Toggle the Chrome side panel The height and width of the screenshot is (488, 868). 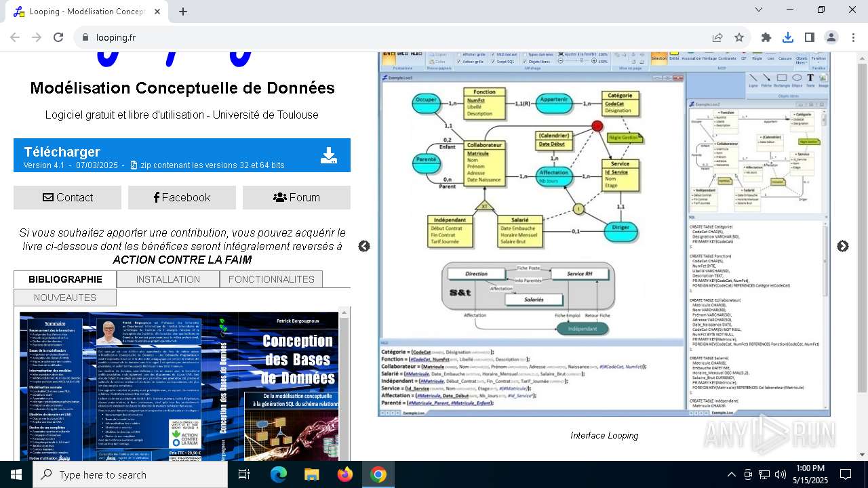coord(810,38)
